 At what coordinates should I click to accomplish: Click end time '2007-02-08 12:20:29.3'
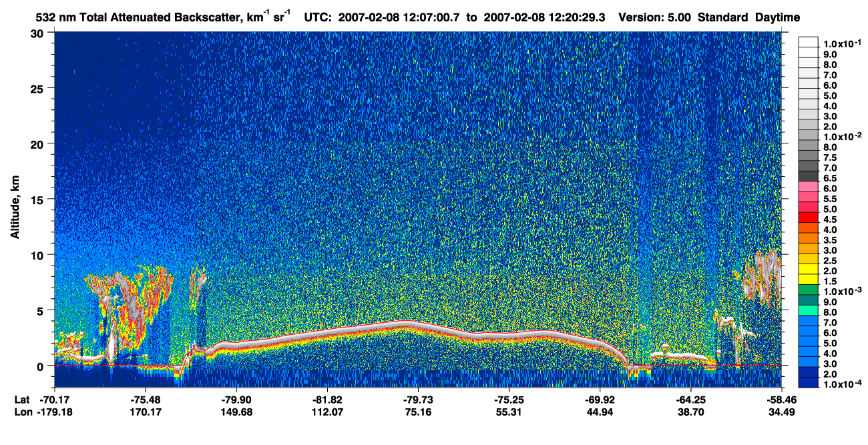[x=545, y=17]
